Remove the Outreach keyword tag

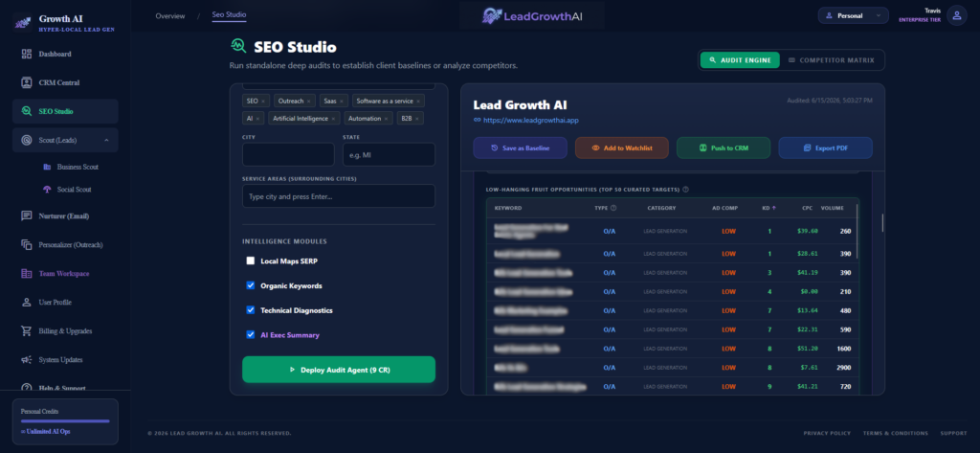click(x=308, y=101)
